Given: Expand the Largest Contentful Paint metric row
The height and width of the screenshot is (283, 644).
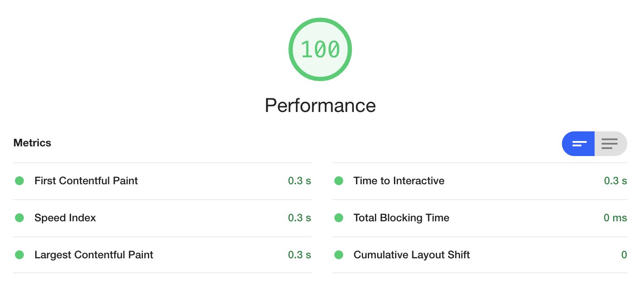Looking at the screenshot, I should coord(162,255).
